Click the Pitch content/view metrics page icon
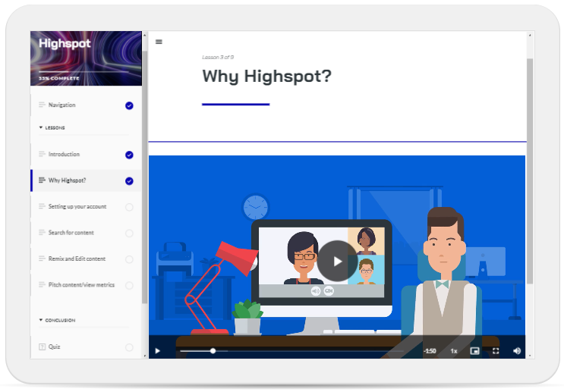Screen dimensions: 564x392 point(42,284)
